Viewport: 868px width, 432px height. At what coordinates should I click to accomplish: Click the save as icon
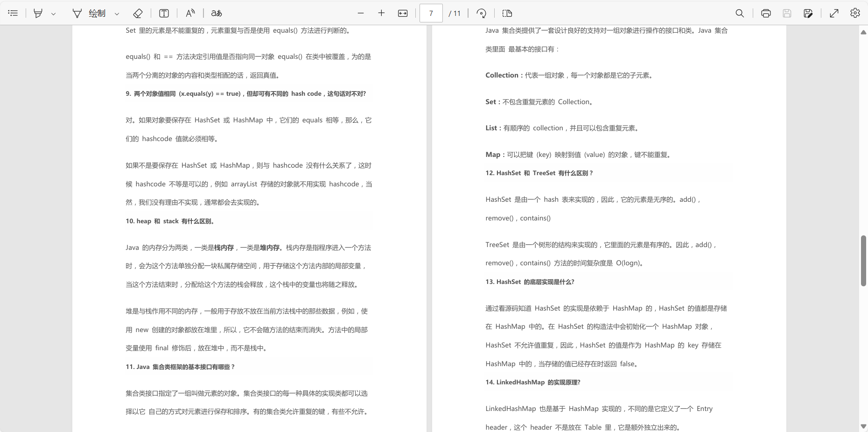tap(808, 13)
